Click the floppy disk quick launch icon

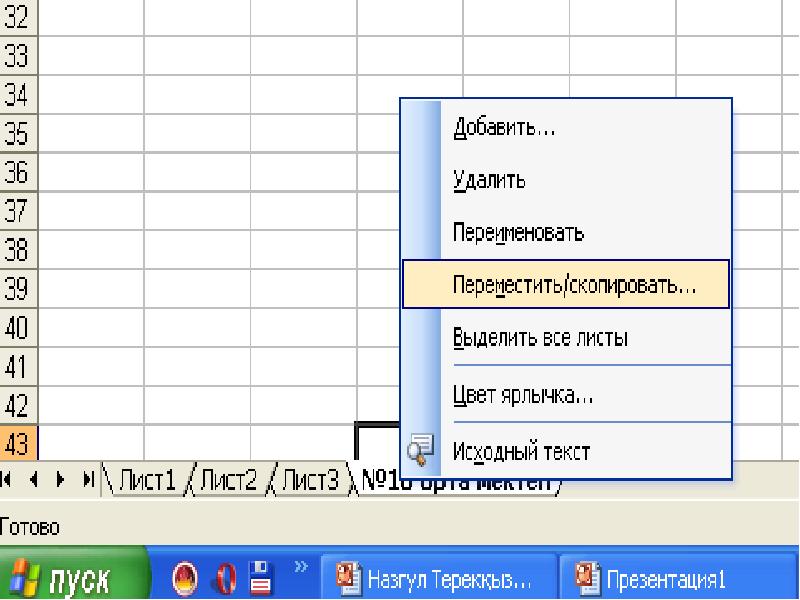point(260,579)
